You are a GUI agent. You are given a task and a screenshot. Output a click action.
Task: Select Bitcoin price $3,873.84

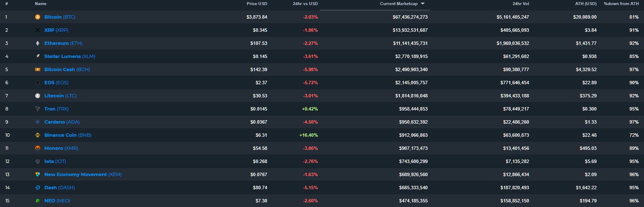257,17
